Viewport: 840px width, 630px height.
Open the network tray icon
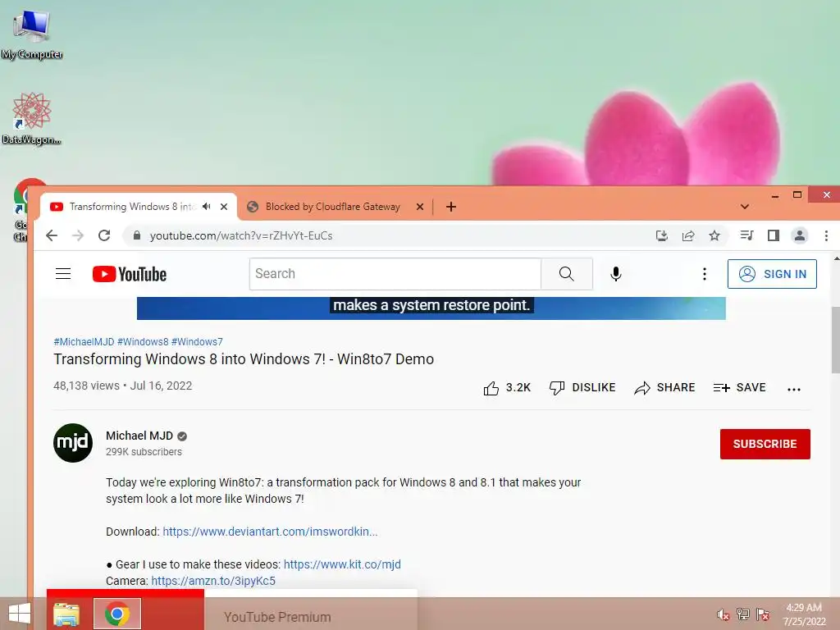743,614
